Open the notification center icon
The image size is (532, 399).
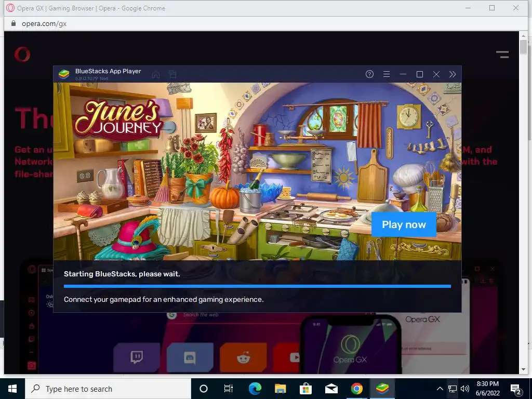[x=516, y=389]
